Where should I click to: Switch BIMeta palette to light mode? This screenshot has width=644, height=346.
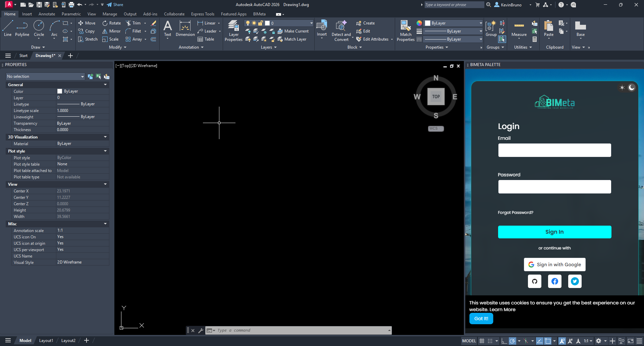click(x=622, y=88)
